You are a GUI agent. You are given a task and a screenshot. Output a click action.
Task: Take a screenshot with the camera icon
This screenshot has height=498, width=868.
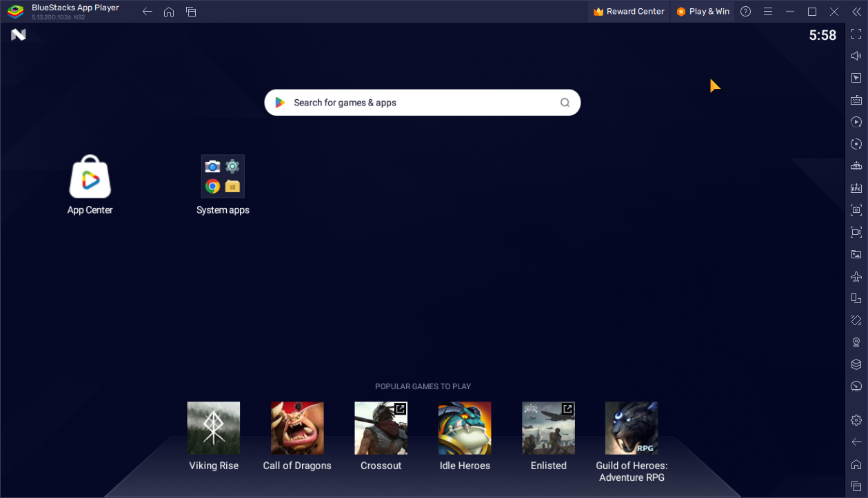pyautogui.click(x=856, y=210)
